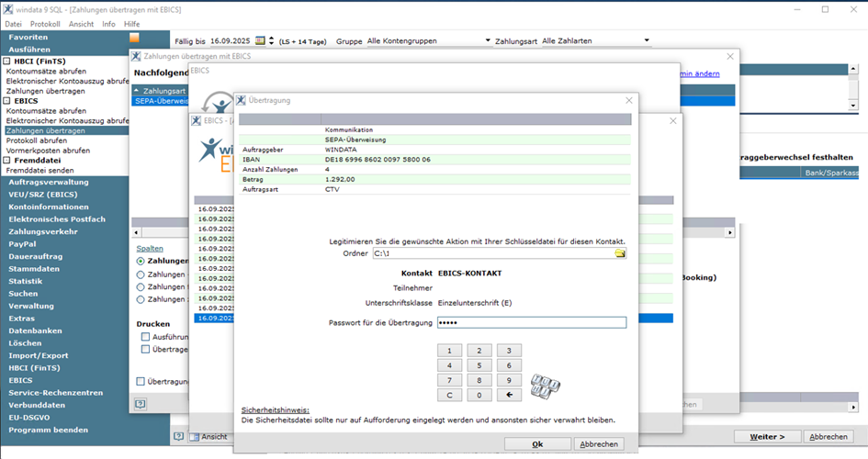Enable the Übertragung checkbox at dialog bottom

(141, 381)
